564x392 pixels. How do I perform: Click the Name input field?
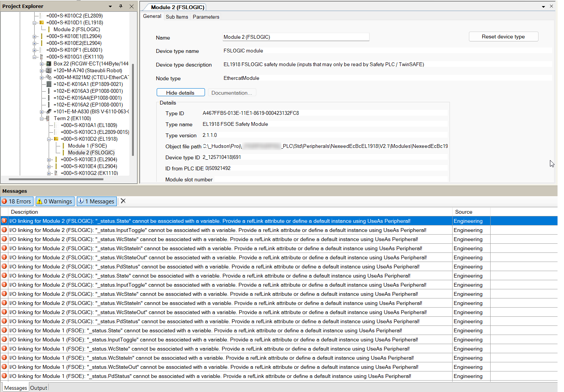(x=296, y=37)
